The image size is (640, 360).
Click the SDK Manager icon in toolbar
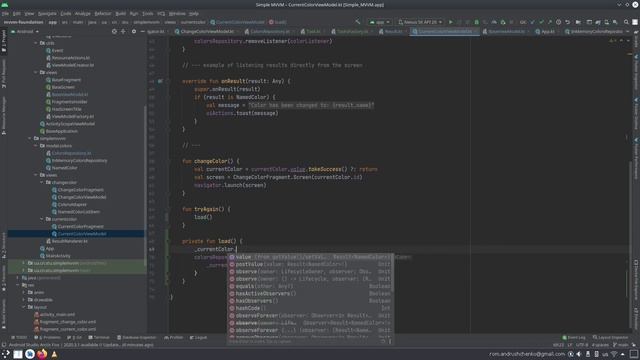615,22
